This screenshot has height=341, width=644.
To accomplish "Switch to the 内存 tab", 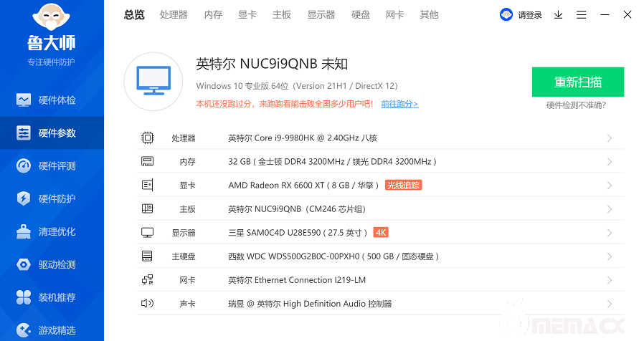I will [x=213, y=15].
